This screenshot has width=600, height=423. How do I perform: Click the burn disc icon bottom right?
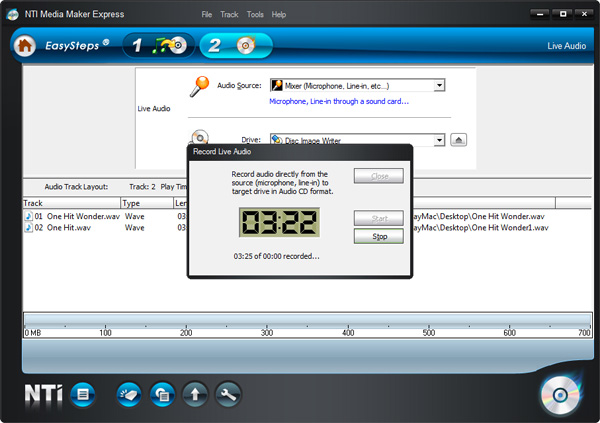coord(561,395)
